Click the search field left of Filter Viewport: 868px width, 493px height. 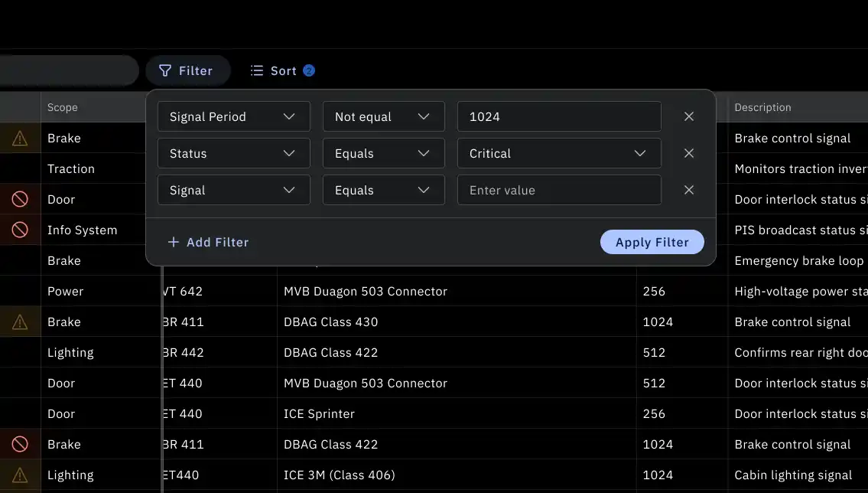(68, 70)
